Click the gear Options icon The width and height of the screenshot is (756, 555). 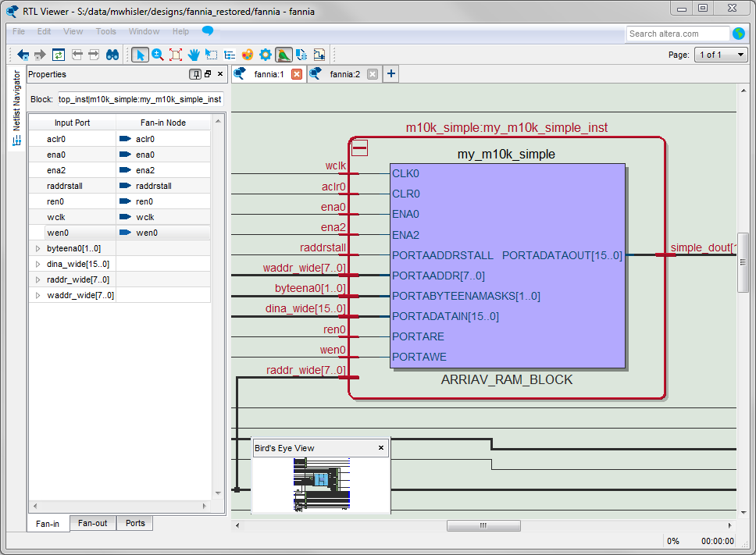click(266, 55)
